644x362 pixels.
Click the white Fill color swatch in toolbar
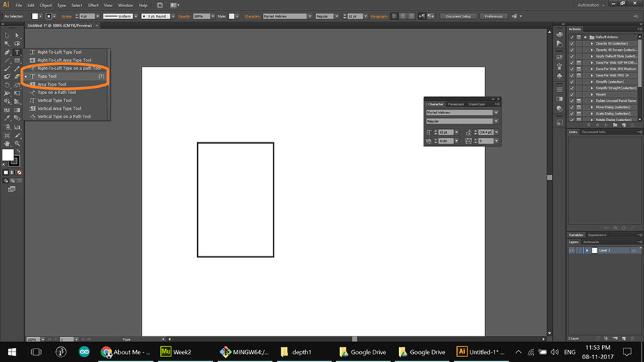(8, 154)
